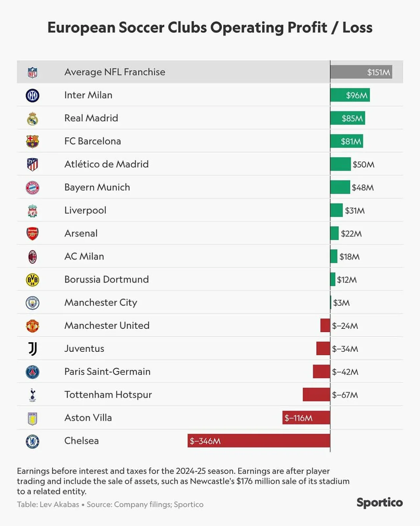
Task: Click Aston Villa's $-116M red bar
Action: click(306, 418)
